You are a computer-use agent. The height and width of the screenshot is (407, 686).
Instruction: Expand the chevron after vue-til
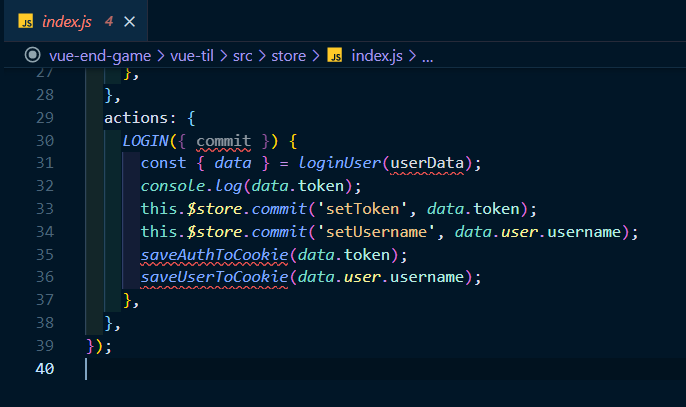(x=223, y=56)
